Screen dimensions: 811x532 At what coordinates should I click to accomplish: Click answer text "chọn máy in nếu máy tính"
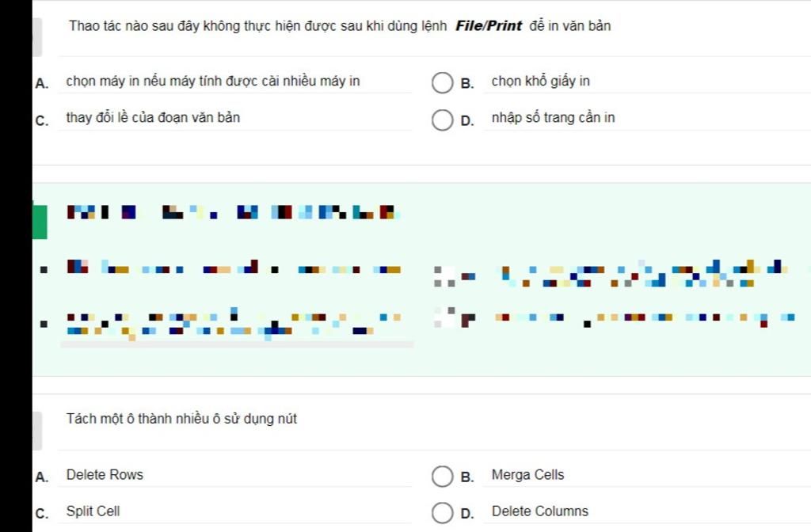click(212, 81)
